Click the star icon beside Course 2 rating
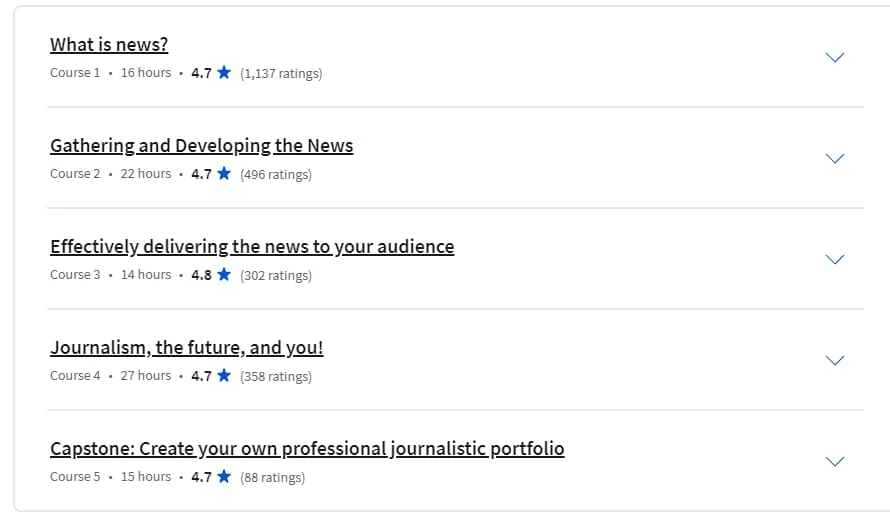The width and height of the screenshot is (890, 512). [x=224, y=173]
